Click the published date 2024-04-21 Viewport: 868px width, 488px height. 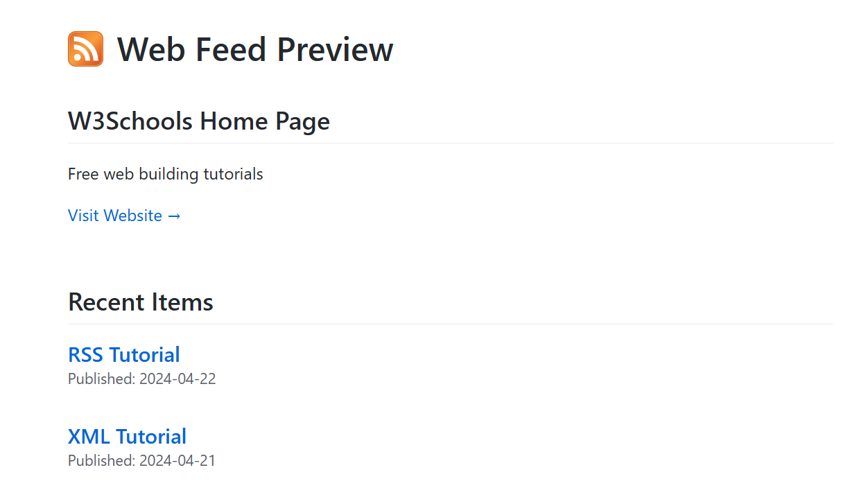tap(177, 461)
